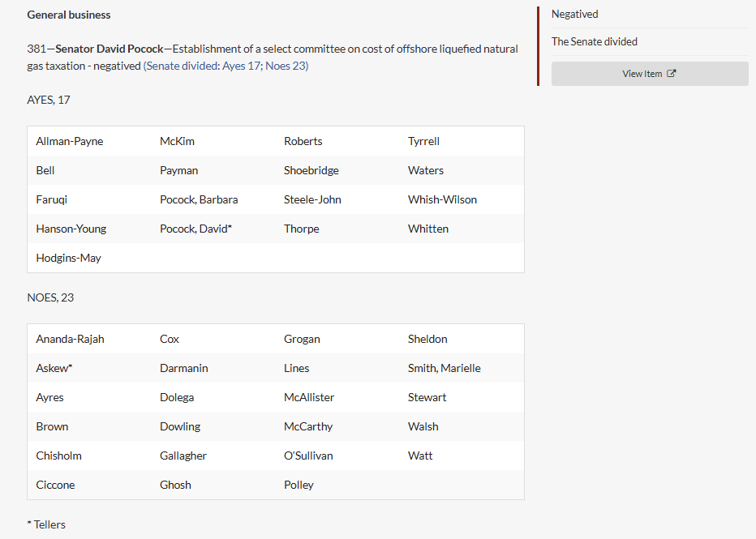Screen dimensions: 756x539
Task: Click the Ciccone cell in the Noes table
Action: [55, 485]
